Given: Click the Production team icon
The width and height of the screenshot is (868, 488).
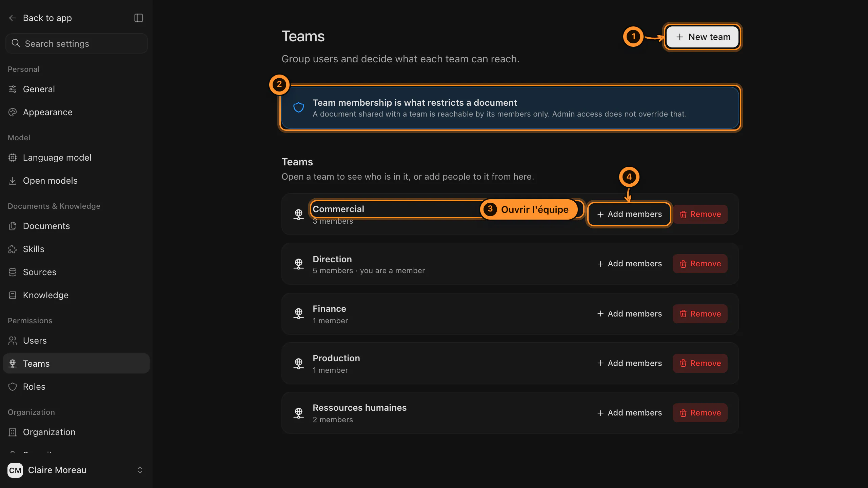Looking at the screenshot, I should pos(298,363).
